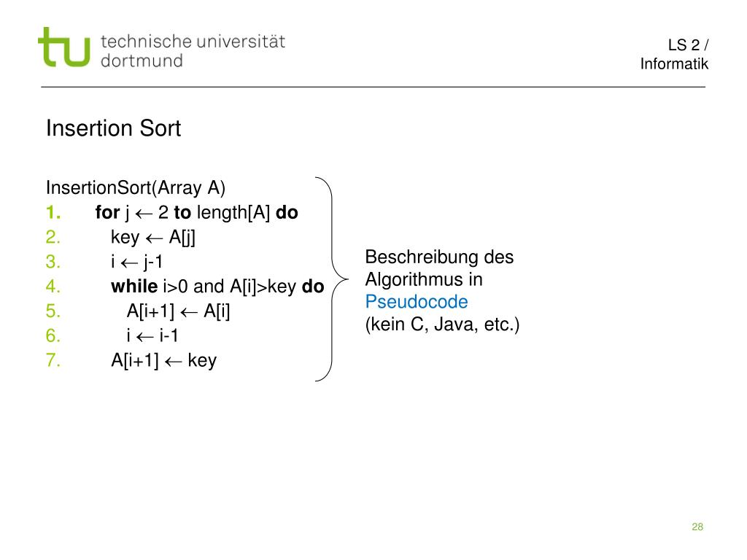Viewport: 747px width, 560px height.
Task: Click the i ← i-1 statement
Action: (x=152, y=335)
